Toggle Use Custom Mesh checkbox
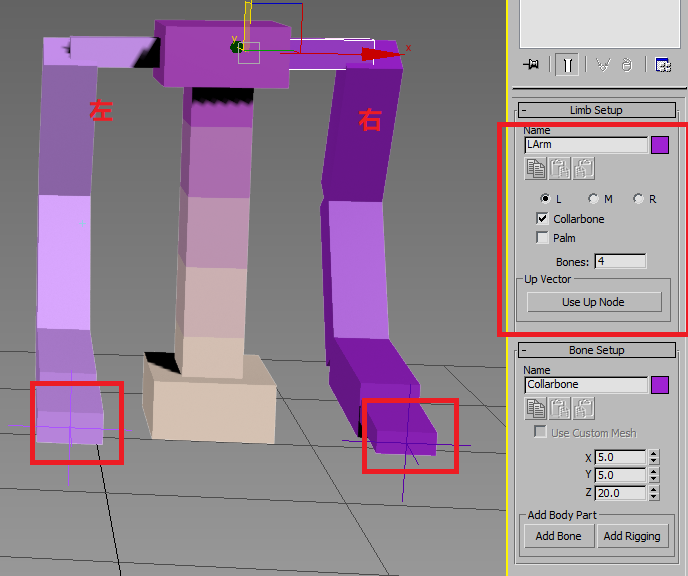This screenshot has width=688, height=576. tap(540, 432)
